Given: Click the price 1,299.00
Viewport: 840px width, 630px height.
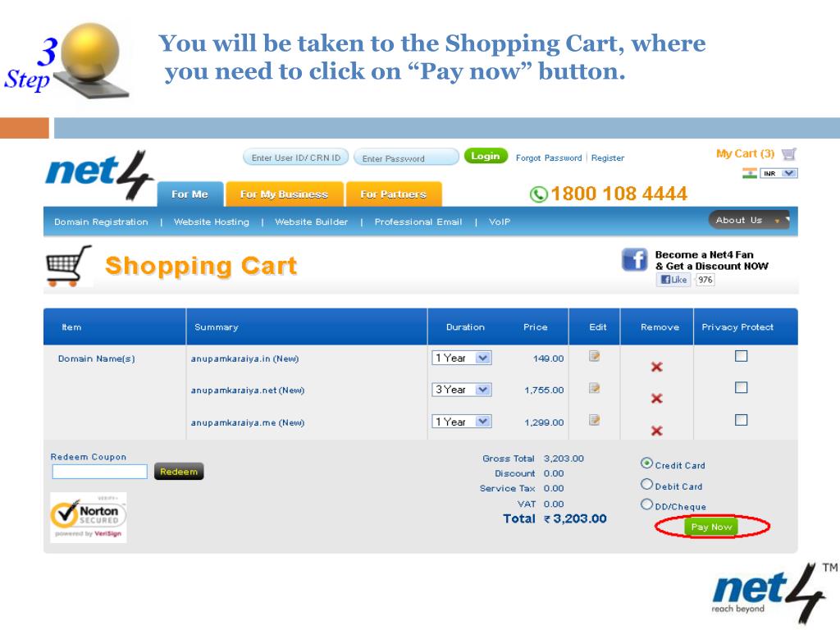Looking at the screenshot, I should (x=544, y=422).
